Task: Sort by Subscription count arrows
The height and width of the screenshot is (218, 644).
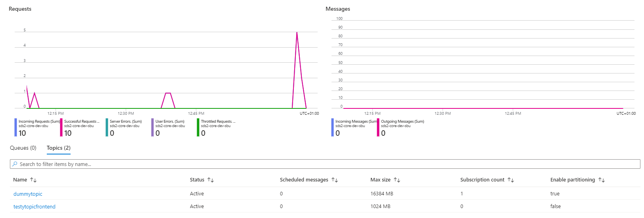Action: 511,180
